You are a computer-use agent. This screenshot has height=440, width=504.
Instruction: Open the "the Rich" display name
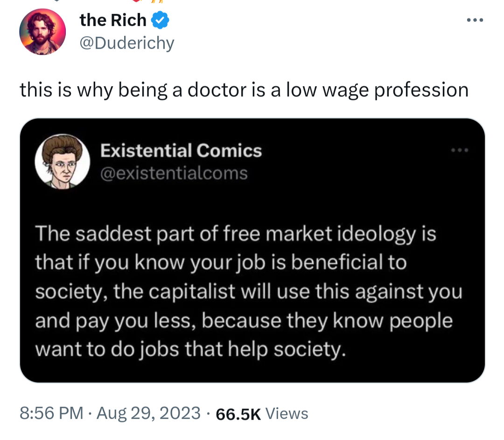coord(113,20)
